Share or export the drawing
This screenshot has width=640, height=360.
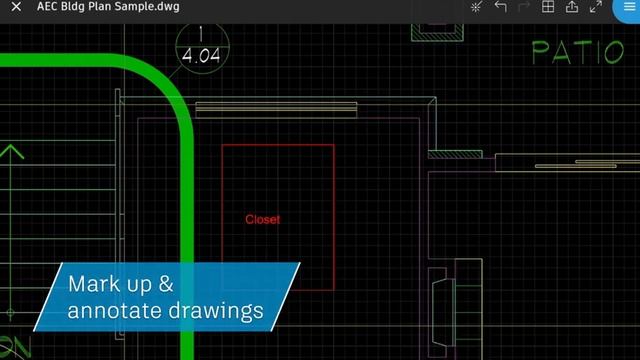tap(572, 7)
